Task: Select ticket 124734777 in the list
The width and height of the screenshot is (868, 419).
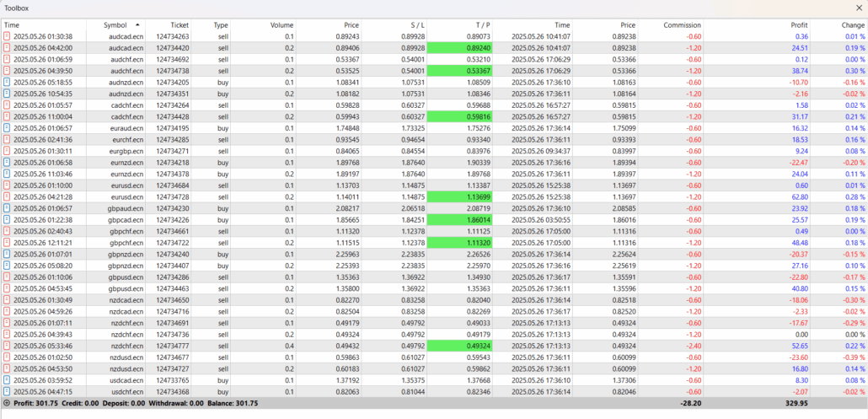Action: [172, 346]
